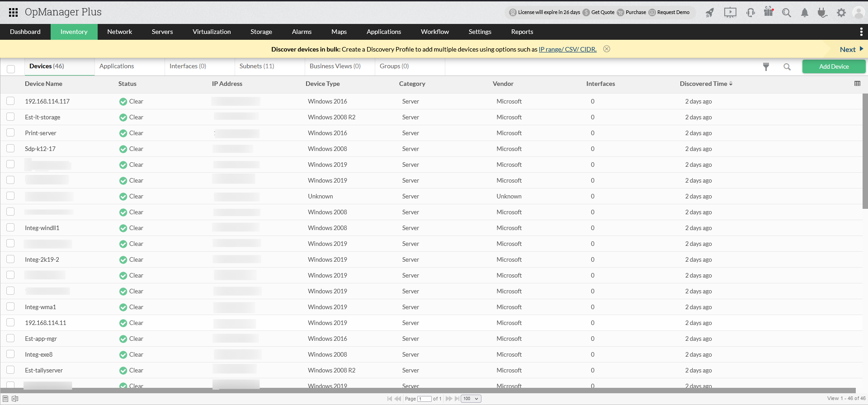Open the vertical three-dot menu in nav bar
This screenshot has width=868, height=405.
[x=861, y=32]
